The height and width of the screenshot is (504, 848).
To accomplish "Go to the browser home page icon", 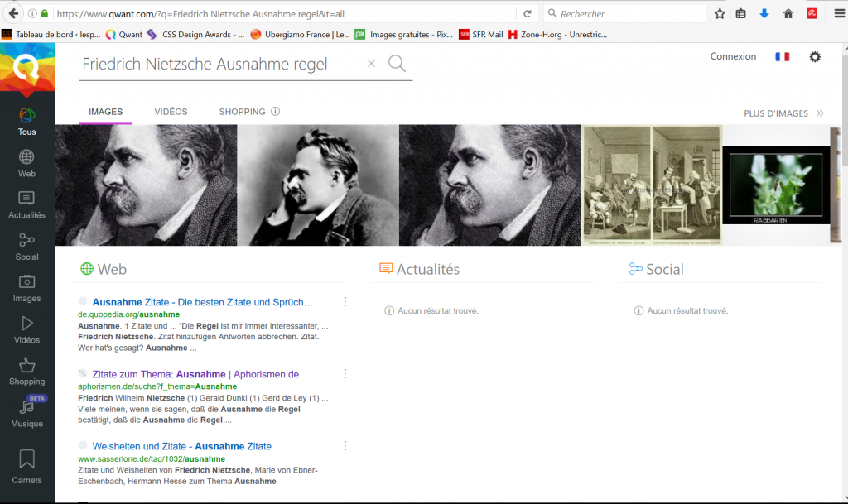I will pyautogui.click(x=788, y=13).
